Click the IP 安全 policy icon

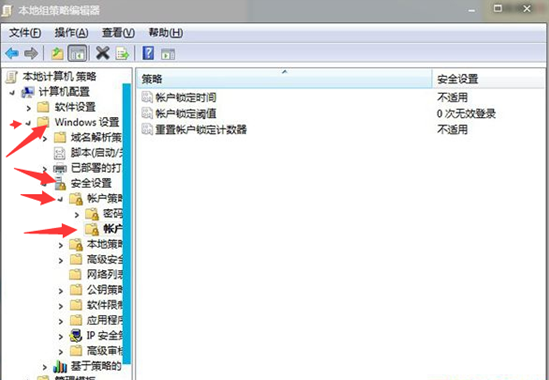(76, 336)
